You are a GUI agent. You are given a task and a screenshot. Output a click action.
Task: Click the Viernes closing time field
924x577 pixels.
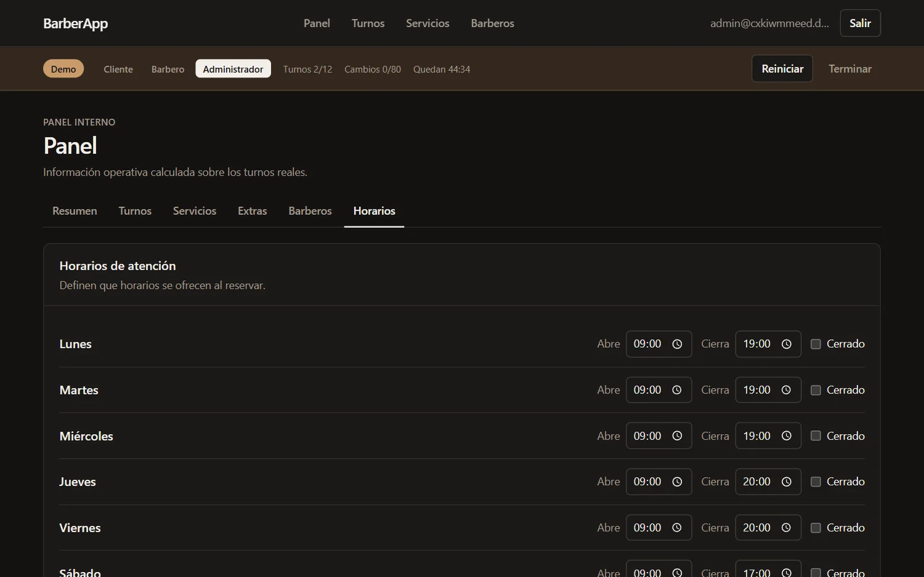768,528
